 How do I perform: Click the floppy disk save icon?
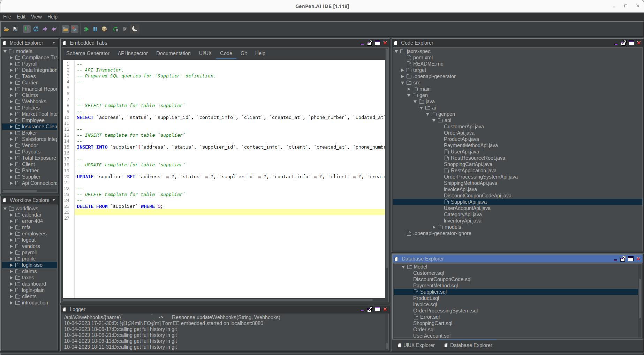[x=15, y=29]
